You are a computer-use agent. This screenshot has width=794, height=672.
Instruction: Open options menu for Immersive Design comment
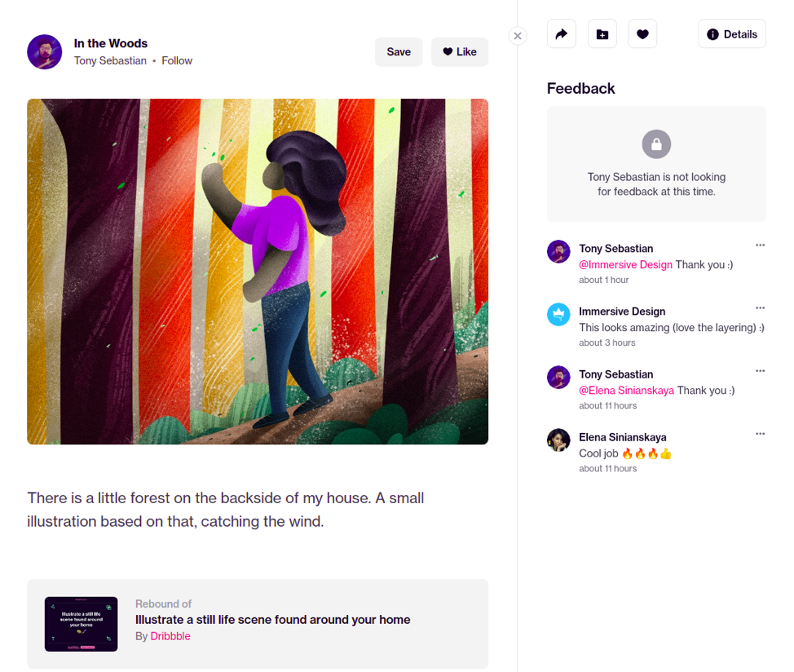click(x=760, y=308)
